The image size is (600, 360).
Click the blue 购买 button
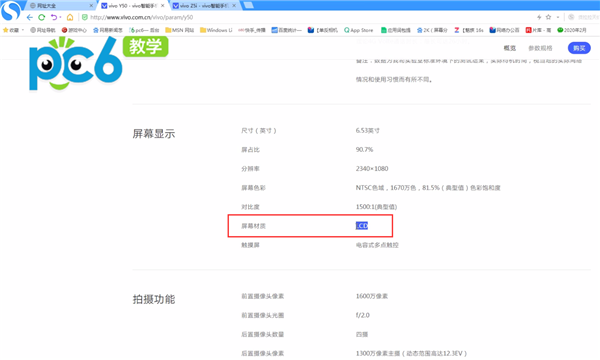click(579, 48)
